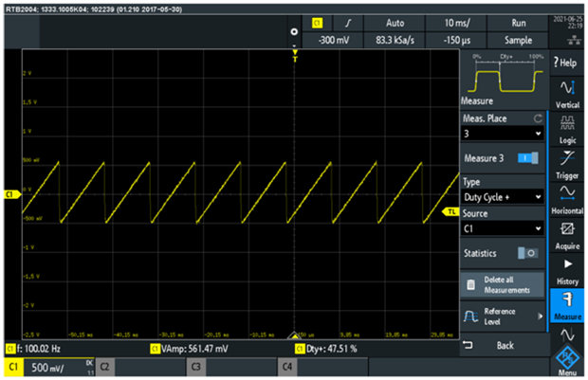This screenshot has height=380, width=588.
Task: Click the date and time display
Action: tap(568, 23)
